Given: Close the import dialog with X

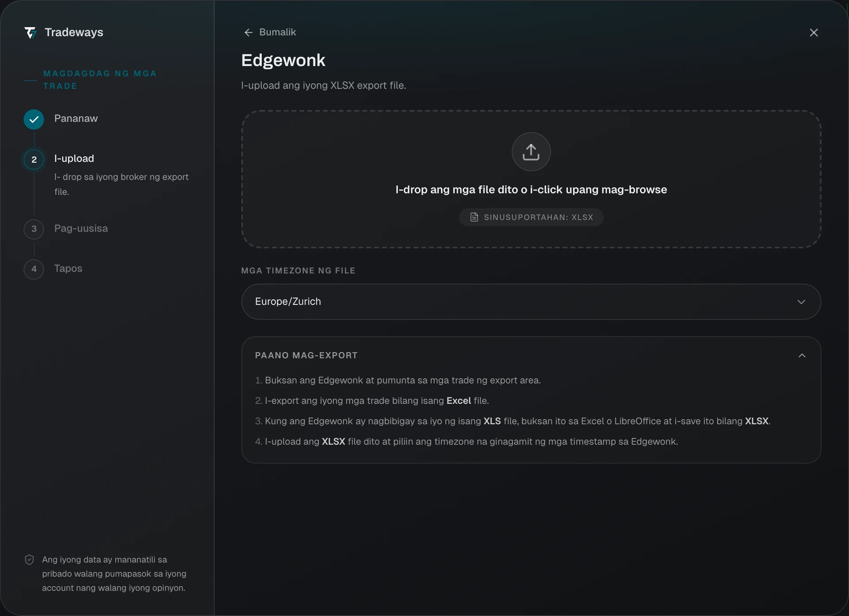Looking at the screenshot, I should [x=814, y=33].
